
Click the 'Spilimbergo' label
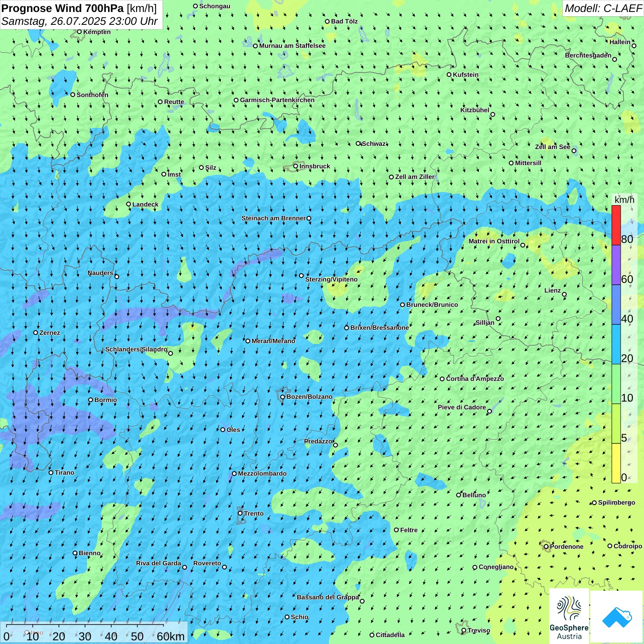[x=616, y=502]
